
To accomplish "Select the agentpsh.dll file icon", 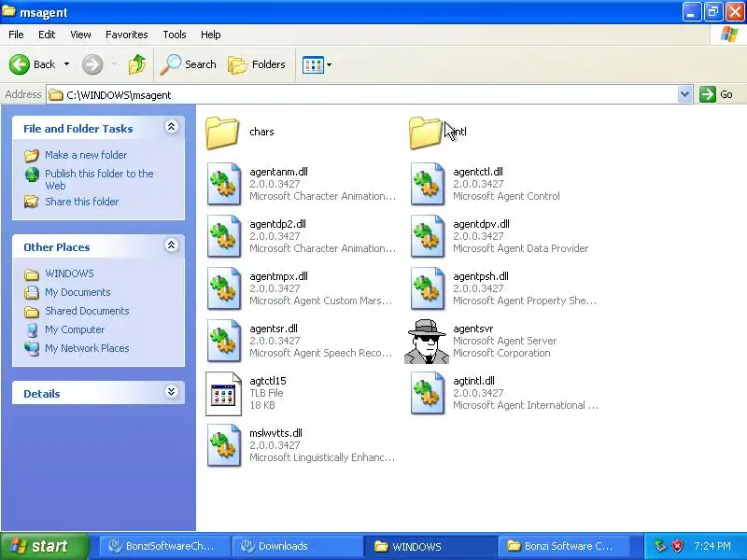I will click(428, 288).
